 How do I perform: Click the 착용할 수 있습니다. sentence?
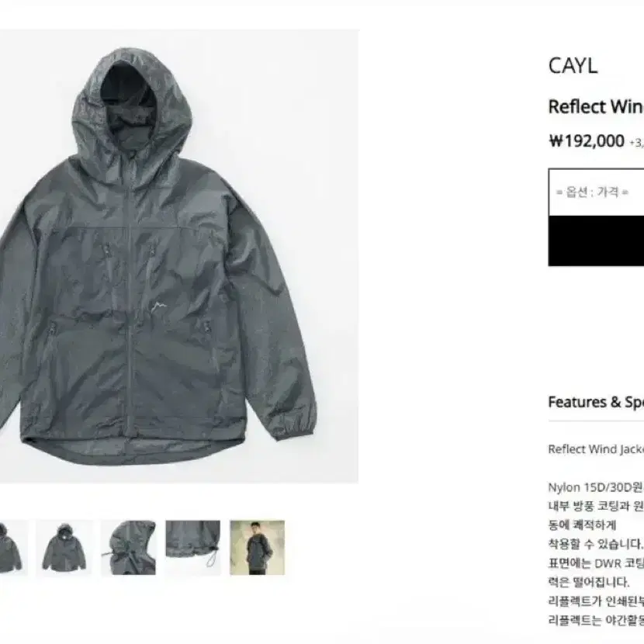(595, 544)
